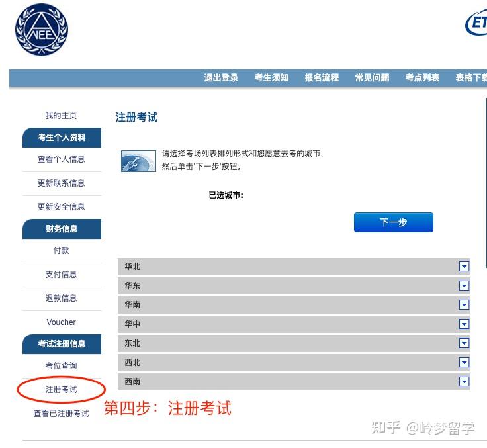Image resolution: width=487 pixels, height=448 pixels.
Task: Click the 华中 region row label
Action: coord(132,324)
